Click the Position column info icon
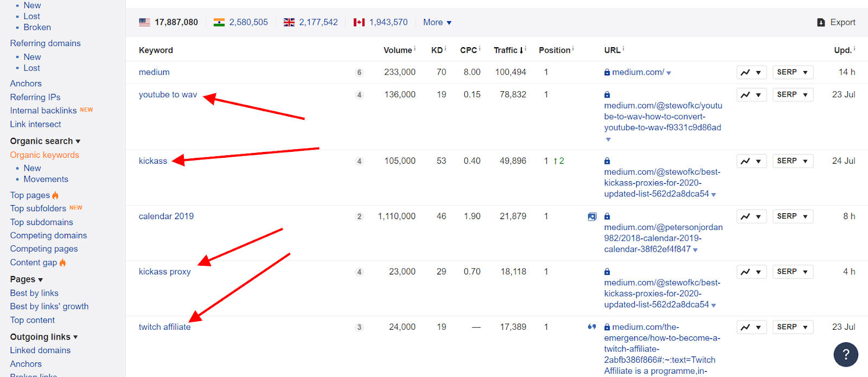868x377 pixels. click(573, 48)
